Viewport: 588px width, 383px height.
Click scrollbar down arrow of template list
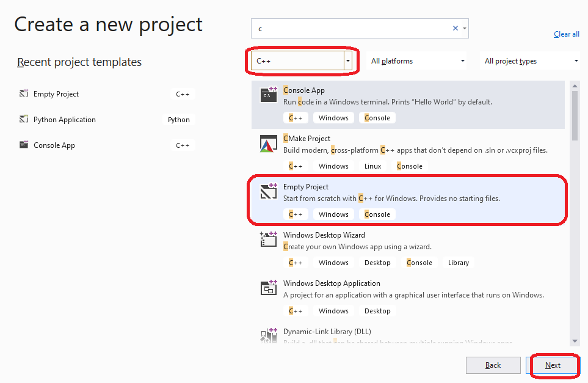pyautogui.click(x=575, y=341)
